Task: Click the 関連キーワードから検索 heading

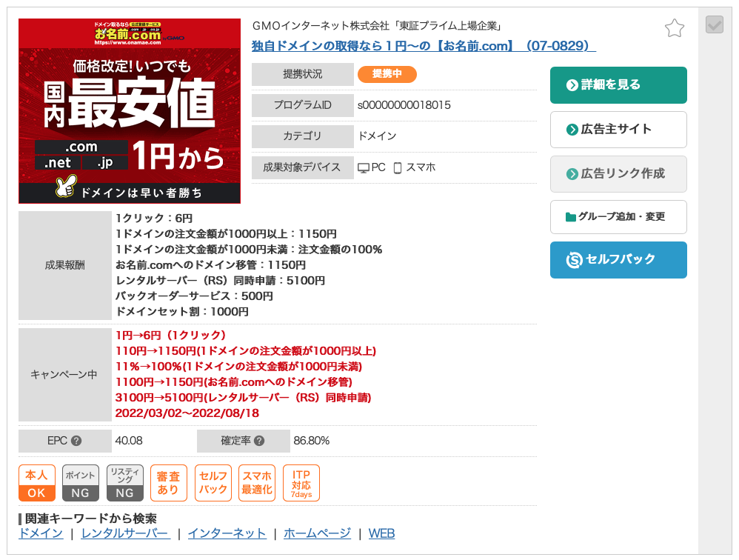Action: [90, 519]
